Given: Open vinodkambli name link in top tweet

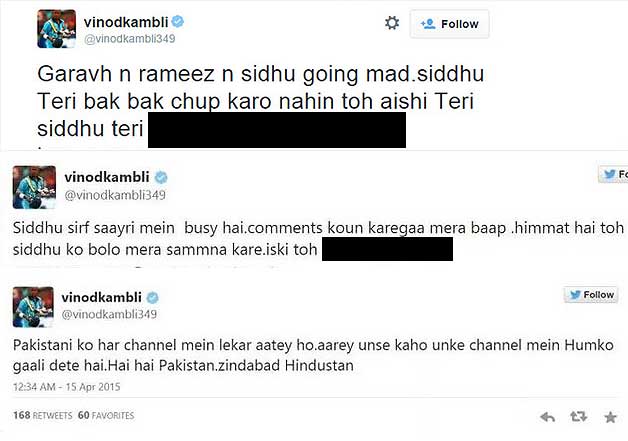Looking at the screenshot, I should 126,22.
